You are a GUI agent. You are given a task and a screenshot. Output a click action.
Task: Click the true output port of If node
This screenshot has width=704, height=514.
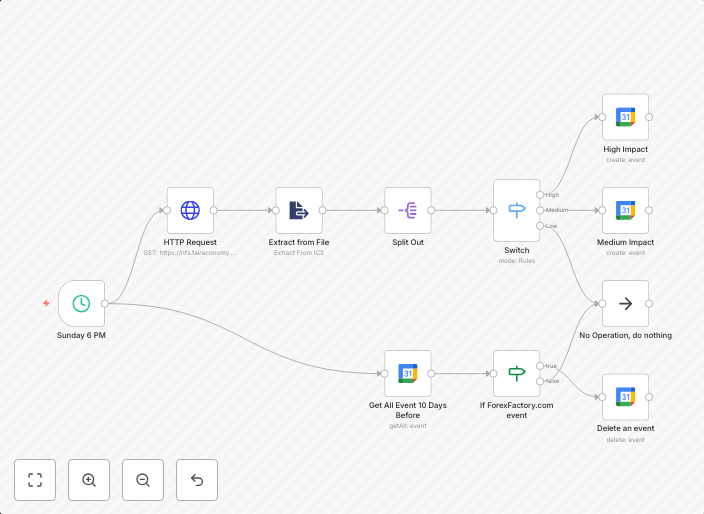pos(540,366)
